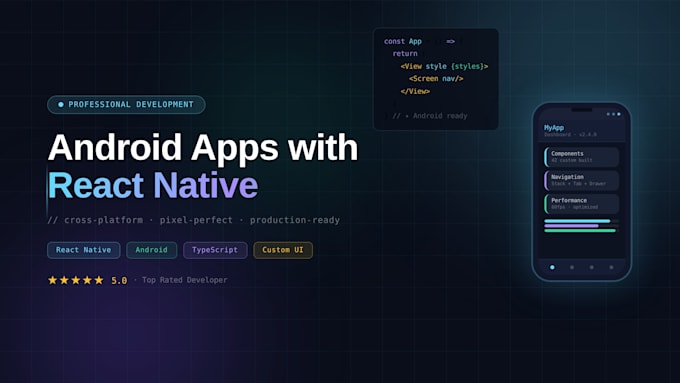Click the gradient React Native heading

[x=153, y=185]
